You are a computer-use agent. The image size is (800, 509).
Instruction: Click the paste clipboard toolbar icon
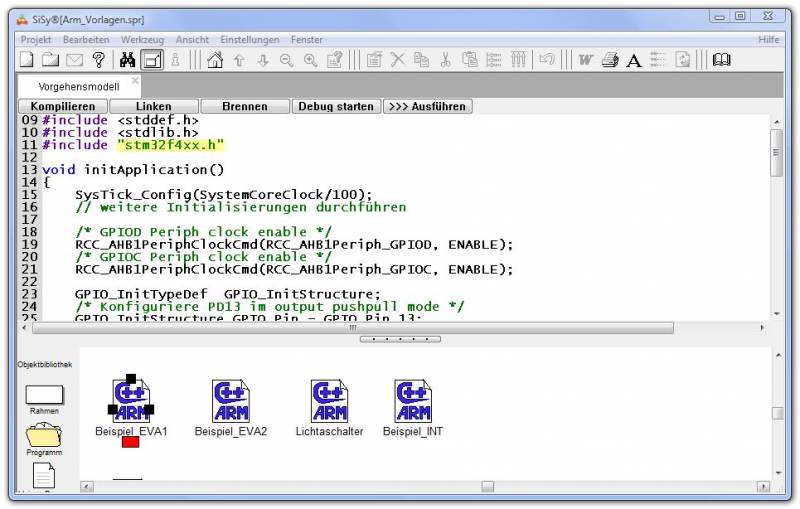469,60
